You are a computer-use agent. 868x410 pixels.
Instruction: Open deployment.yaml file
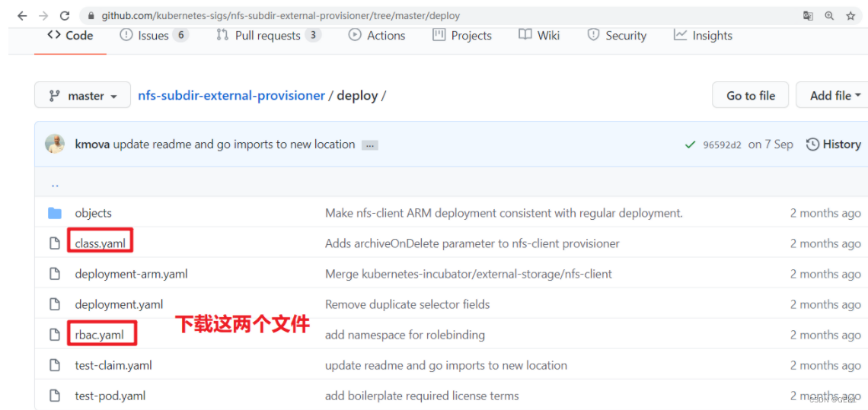tap(119, 304)
